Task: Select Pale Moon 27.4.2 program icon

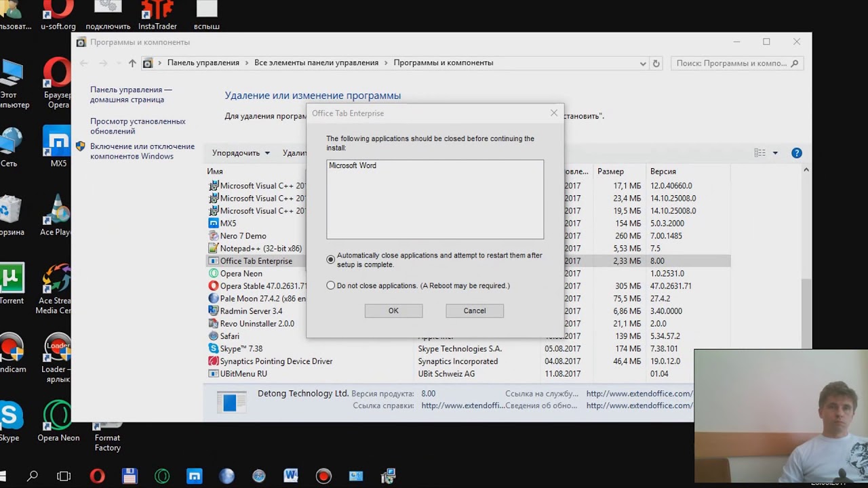Action: point(214,298)
